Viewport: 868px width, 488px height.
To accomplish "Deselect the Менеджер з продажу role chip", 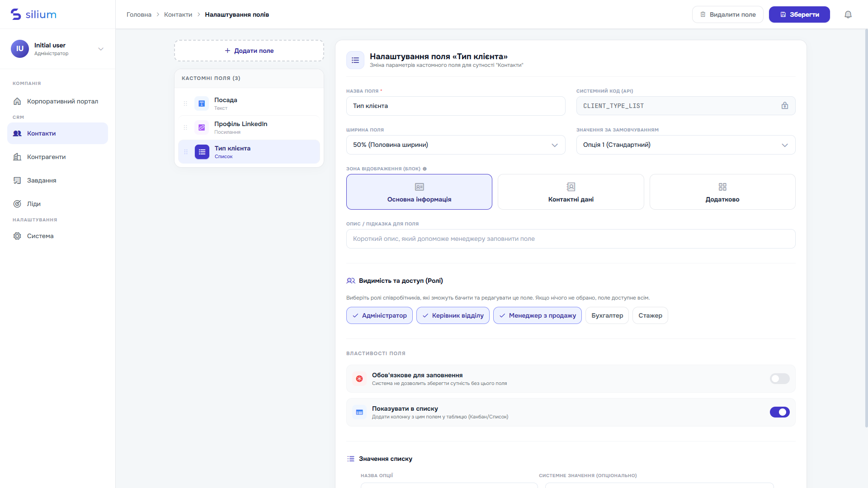I will [538, 315].
